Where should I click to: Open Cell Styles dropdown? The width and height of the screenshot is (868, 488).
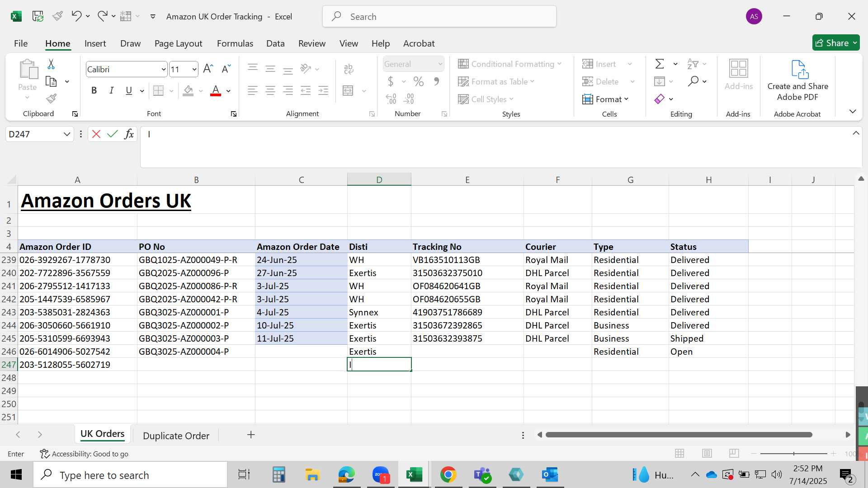[486, 99]
